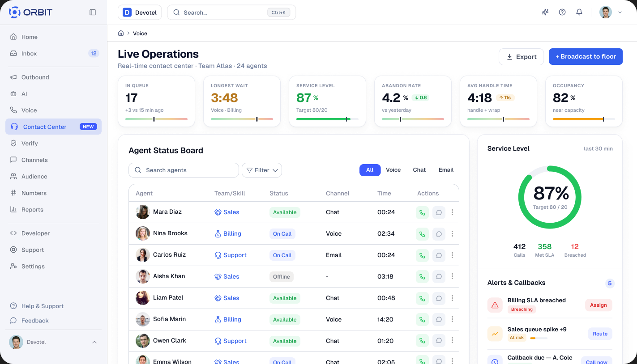Click the Sales queue spike trend icon

click(495, 334)
